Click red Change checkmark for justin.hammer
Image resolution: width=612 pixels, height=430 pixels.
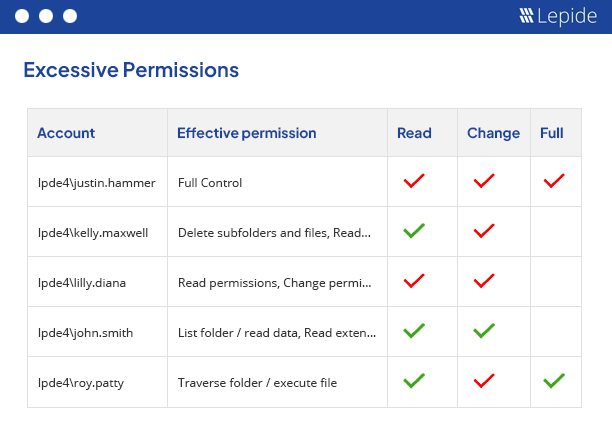coord(484,182)
